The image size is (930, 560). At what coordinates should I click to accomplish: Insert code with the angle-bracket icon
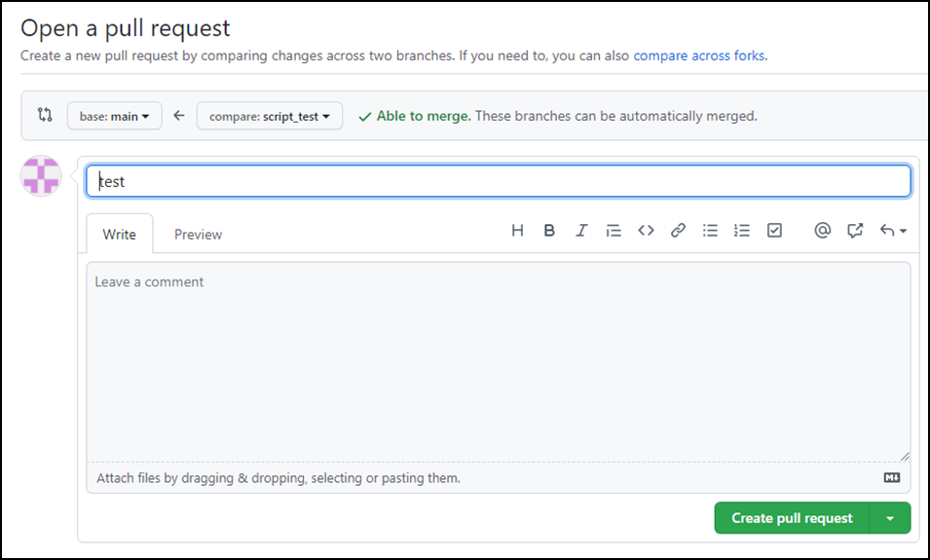(646, 230)
